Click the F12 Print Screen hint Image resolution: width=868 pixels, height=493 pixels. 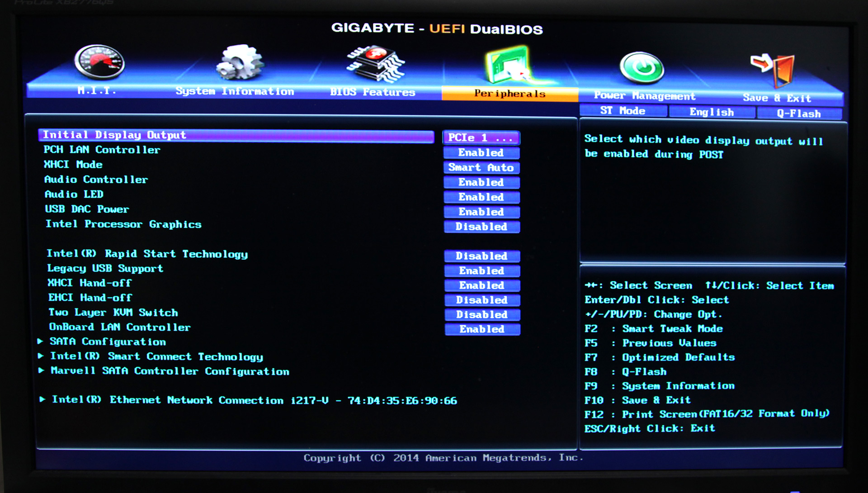(x=707, y=414)
